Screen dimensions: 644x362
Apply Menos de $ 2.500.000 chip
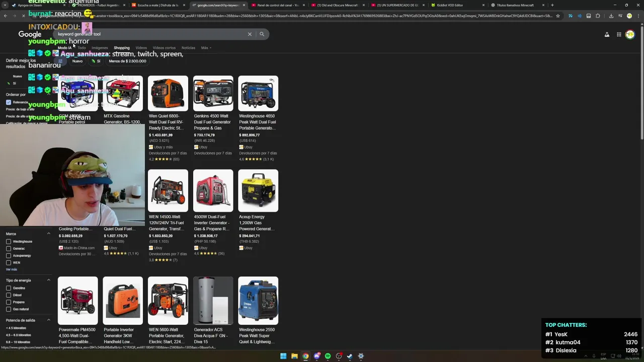[127, 61]
